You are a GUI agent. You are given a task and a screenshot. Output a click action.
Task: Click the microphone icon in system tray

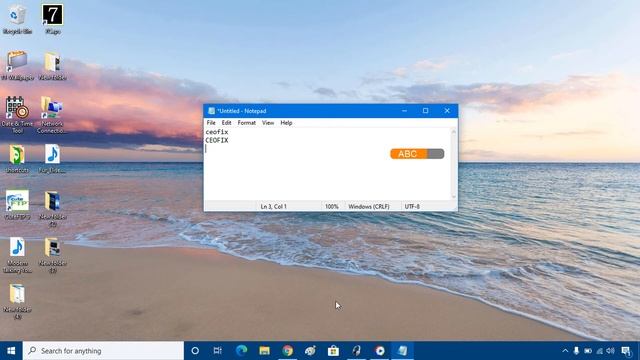(x=576, y=351)
